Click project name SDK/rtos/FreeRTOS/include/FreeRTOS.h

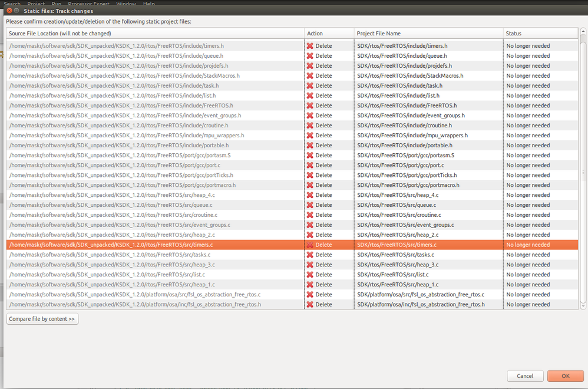(407, 106)
